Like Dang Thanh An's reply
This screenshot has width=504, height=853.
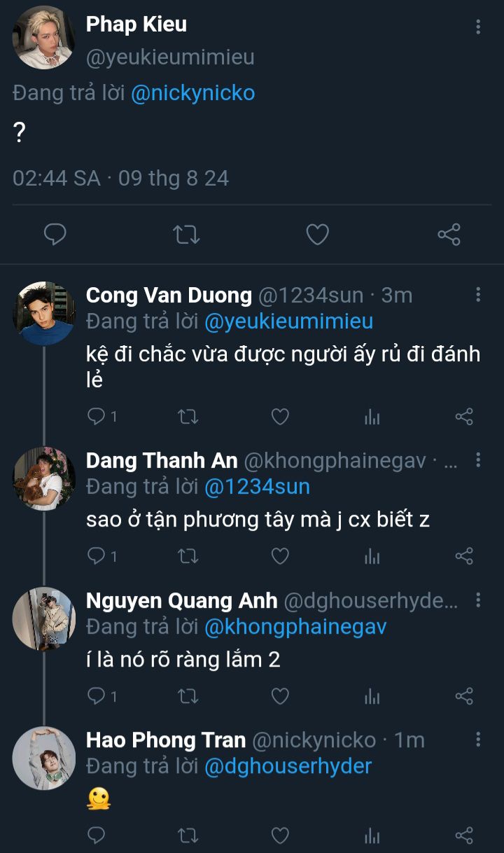coord(280,557)
